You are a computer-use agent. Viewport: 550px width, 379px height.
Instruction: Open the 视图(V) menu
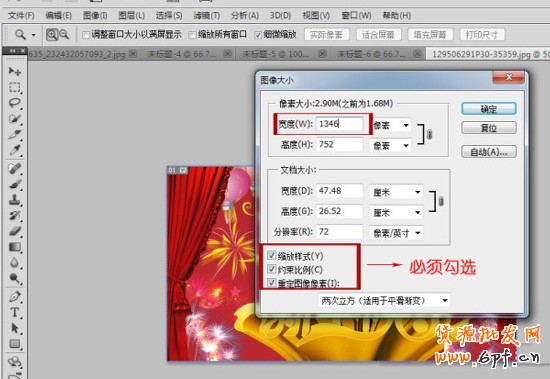click(316, 15)
